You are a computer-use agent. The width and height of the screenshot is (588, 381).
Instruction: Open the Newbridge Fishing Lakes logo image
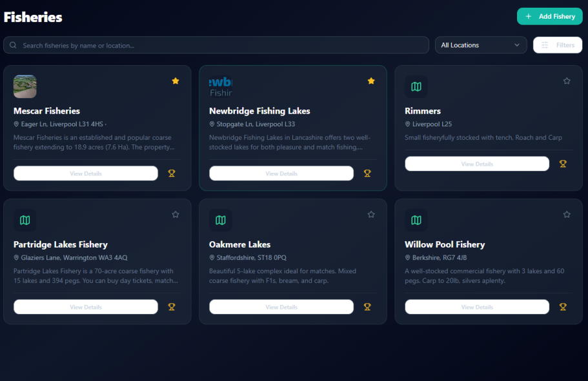pyautogui.click(x=221, y=86)
